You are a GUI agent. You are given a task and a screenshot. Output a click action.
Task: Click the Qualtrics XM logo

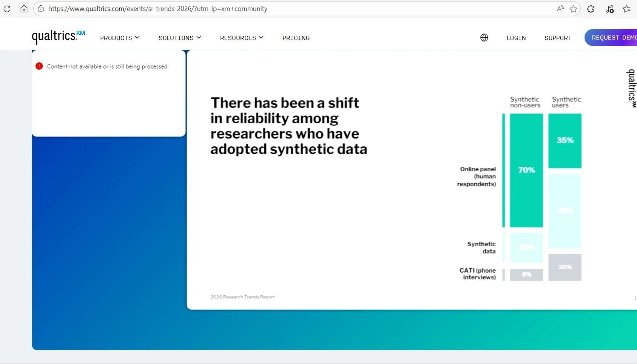point(59,37)
